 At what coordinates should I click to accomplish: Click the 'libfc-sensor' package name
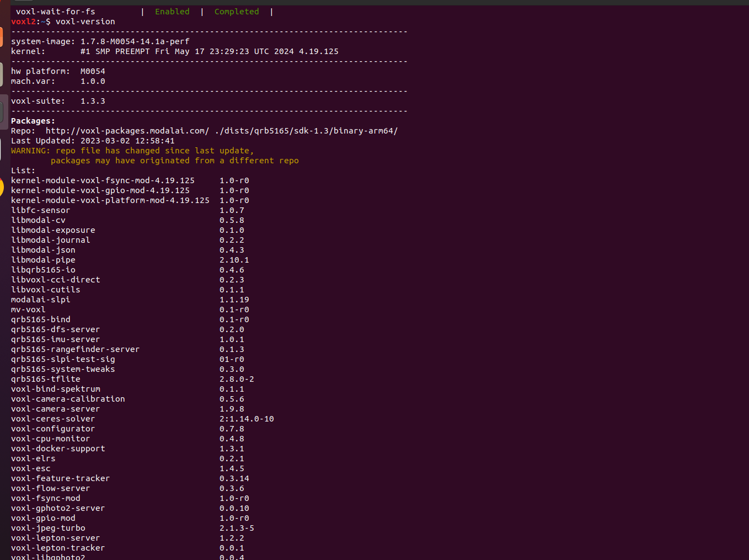(41, 210)
